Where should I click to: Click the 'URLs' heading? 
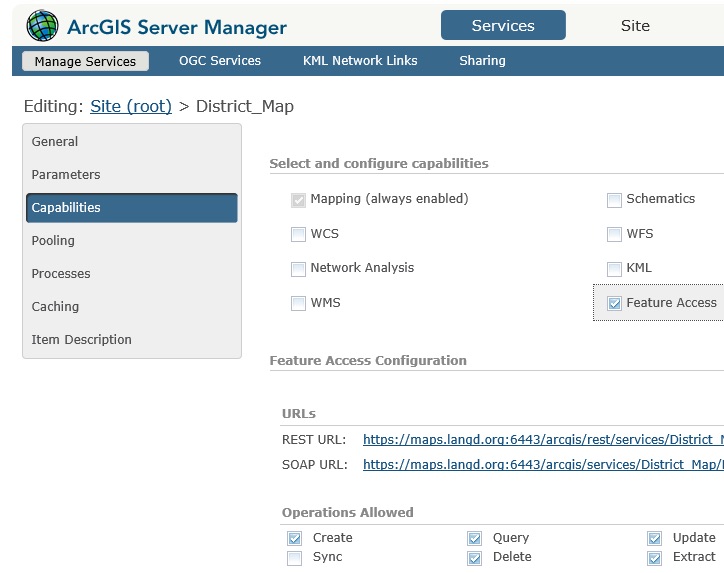click(x=299, y=413)
